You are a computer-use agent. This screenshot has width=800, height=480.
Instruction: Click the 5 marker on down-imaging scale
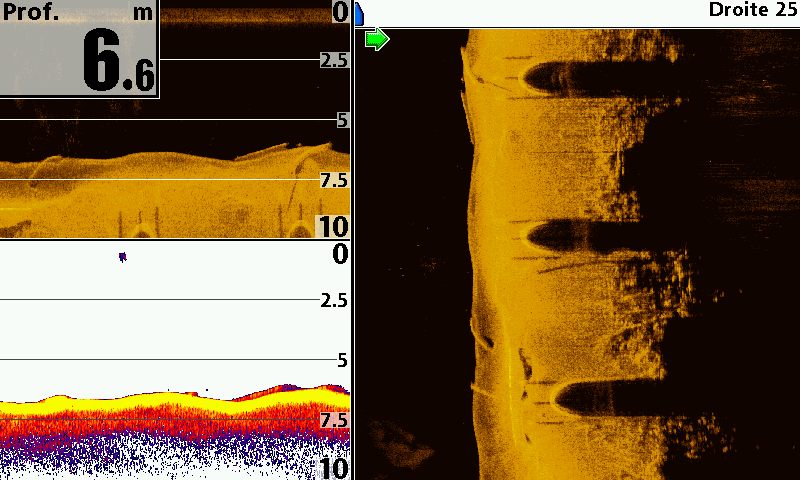point(342,120)
